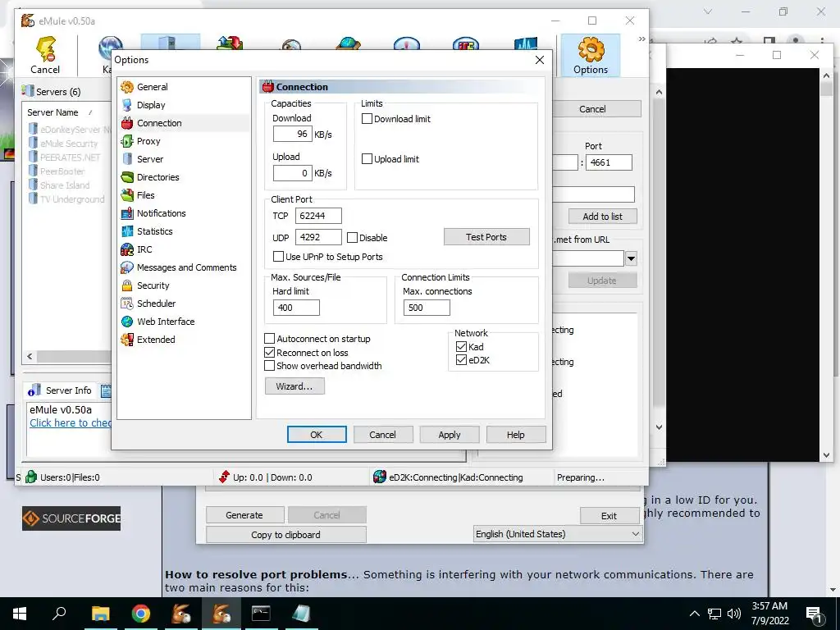Open the Proxy settings page
The width and height of the screenshot is (840, 630).
coord(148,141)
